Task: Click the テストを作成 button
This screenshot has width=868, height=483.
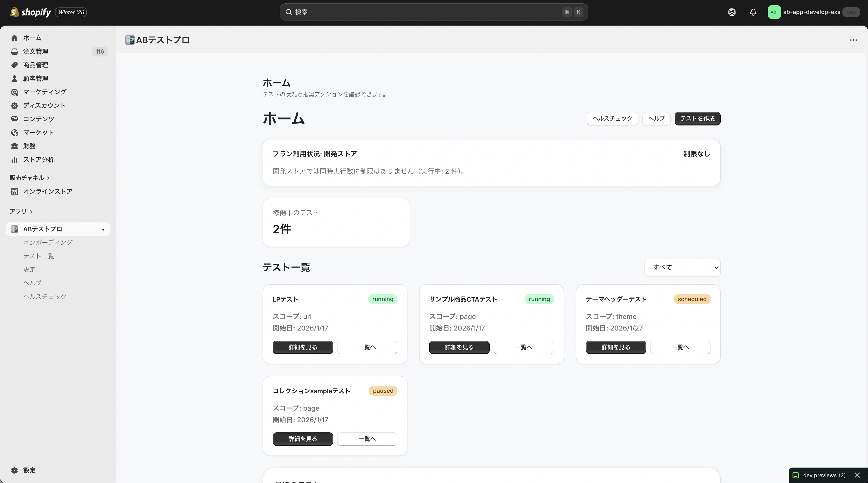Action: (697, 119)
